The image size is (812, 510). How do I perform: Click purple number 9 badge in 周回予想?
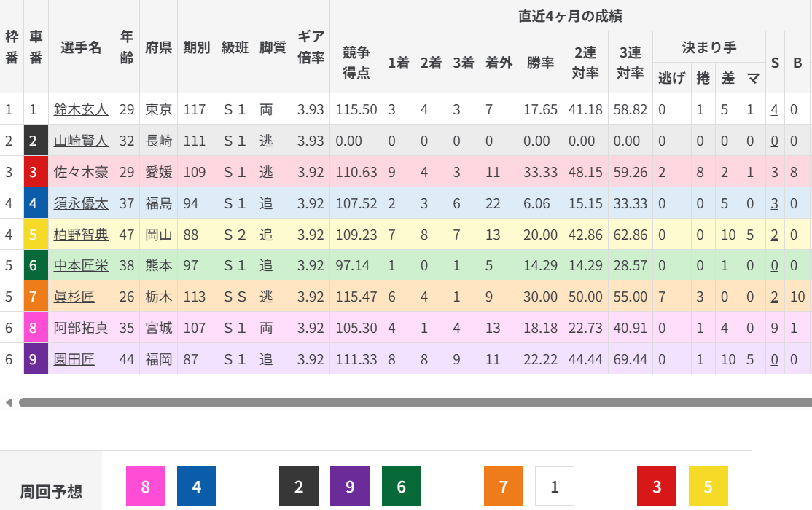point(350,486)
